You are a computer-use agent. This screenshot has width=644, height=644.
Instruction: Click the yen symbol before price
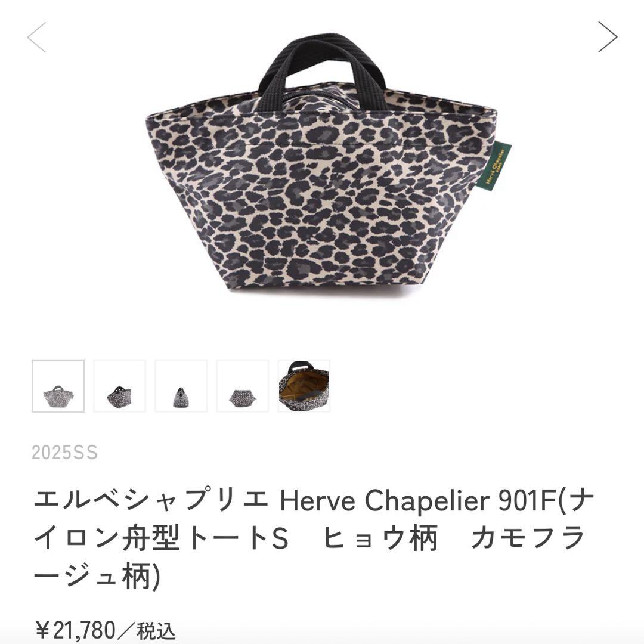[43, 631]
